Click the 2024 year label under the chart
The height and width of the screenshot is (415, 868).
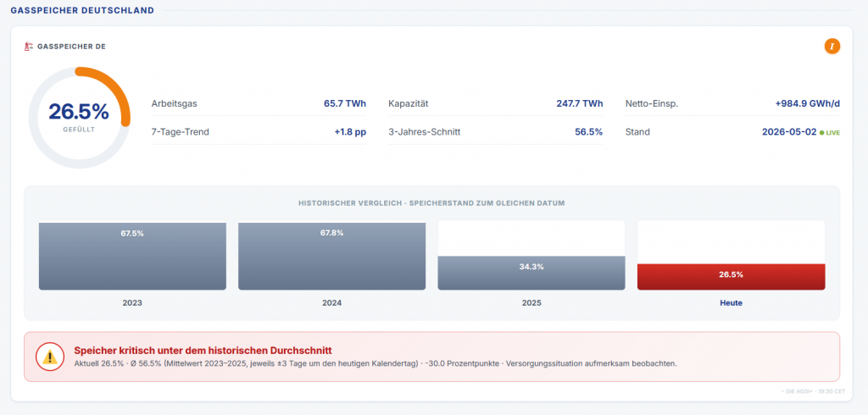331,303
